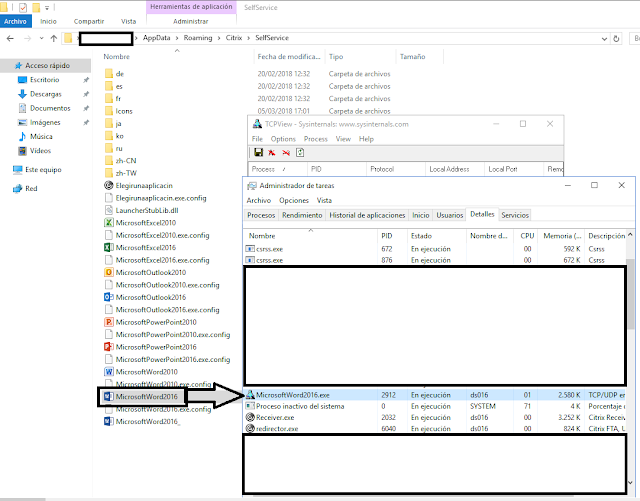This screenshot has width=640, height=501.
Task: Expand address bar history dropdown
Action: tap(604, 39)
